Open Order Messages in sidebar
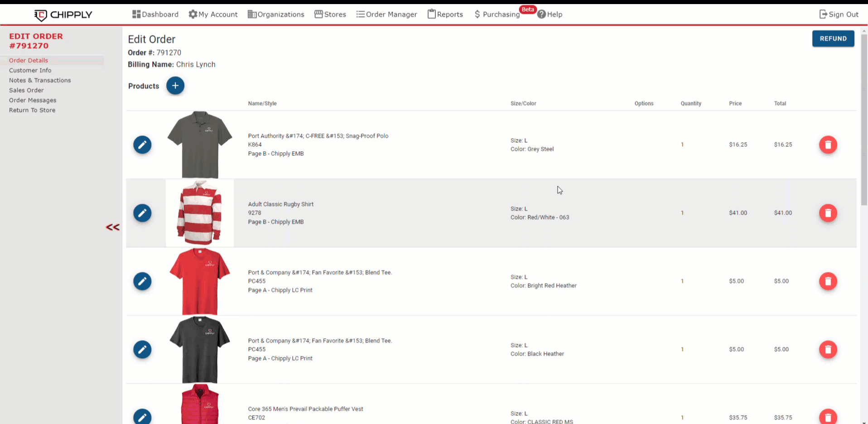This screenshot has height=424, width=868. (x=33, y=100)
